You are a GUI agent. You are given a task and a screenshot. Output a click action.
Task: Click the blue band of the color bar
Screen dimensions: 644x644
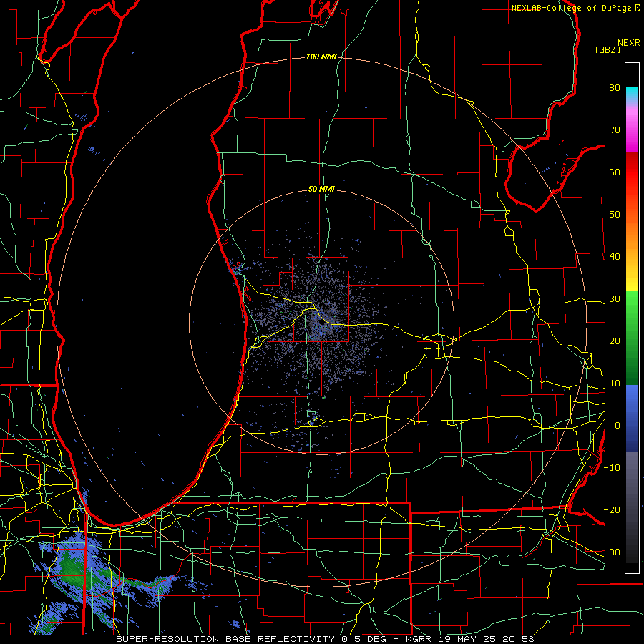[x=632, y=418]
